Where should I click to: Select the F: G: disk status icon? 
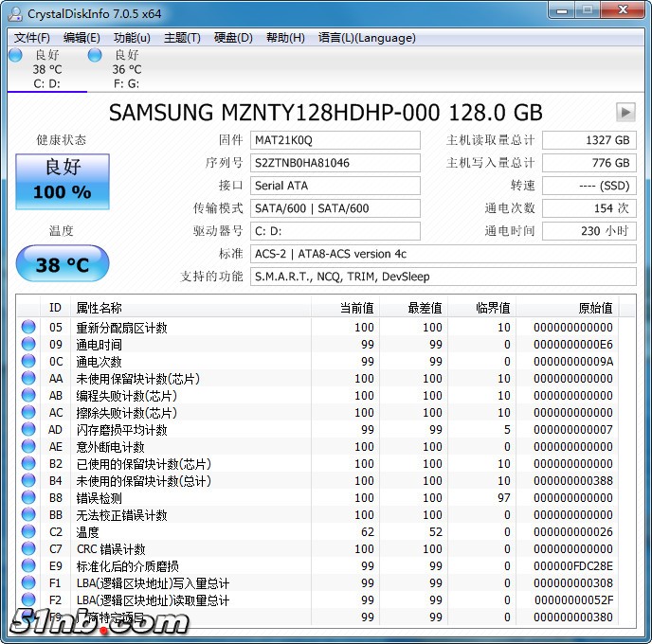(95, 56)
